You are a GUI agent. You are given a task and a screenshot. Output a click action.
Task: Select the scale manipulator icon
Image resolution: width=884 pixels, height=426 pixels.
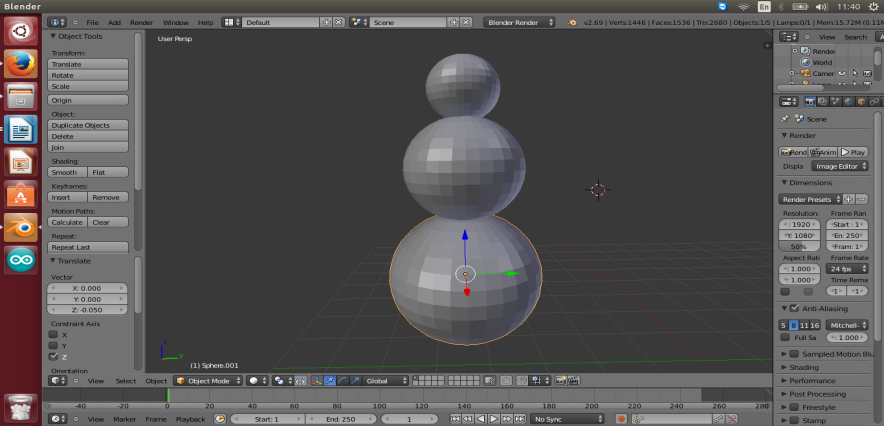point(355,381)
